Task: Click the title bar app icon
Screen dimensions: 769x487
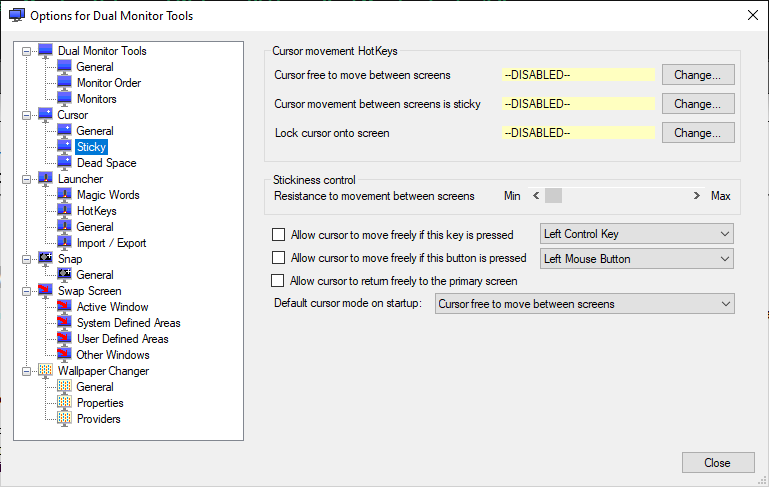Action: (x=17, y=15)
